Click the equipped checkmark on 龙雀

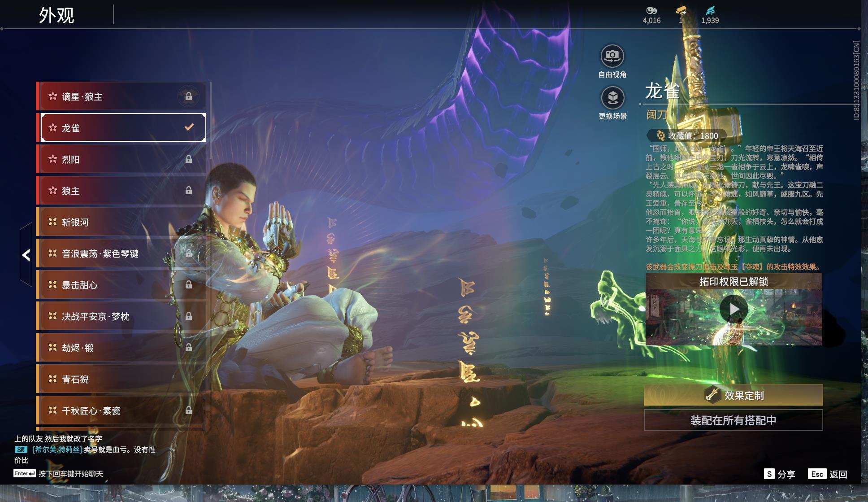pyautogui.click(x=189, y=127)
